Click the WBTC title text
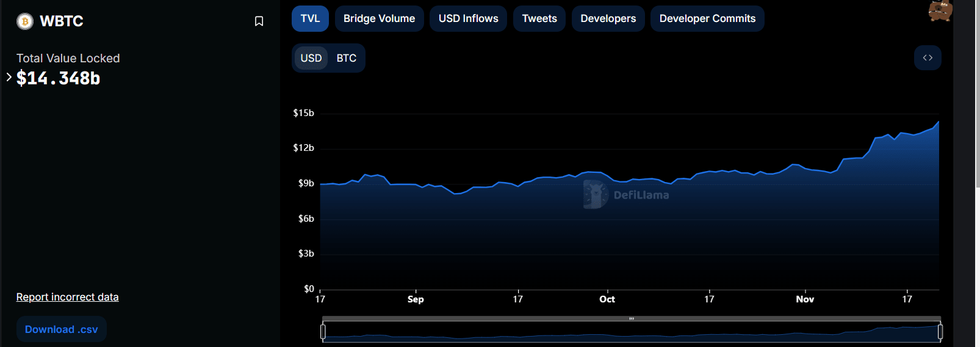 (61, 21)
